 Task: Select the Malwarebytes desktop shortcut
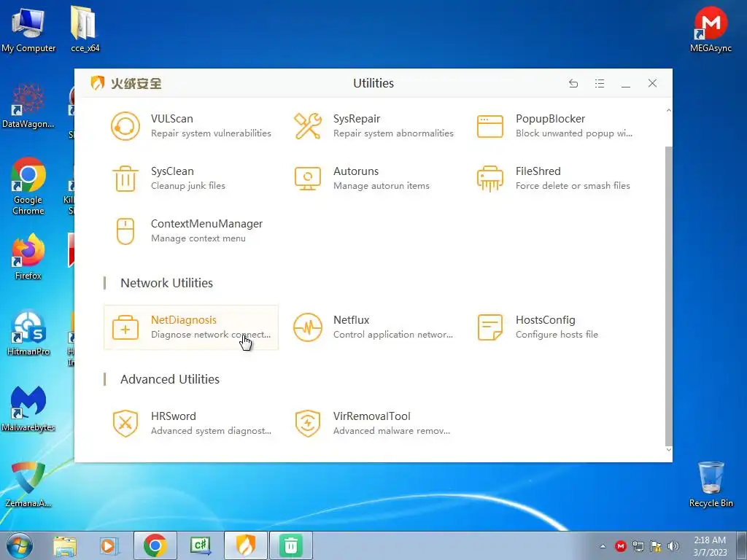point(28,408)
